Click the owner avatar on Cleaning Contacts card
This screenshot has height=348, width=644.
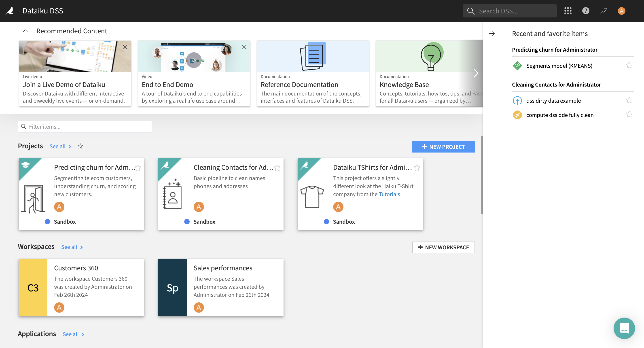point(199,207)
